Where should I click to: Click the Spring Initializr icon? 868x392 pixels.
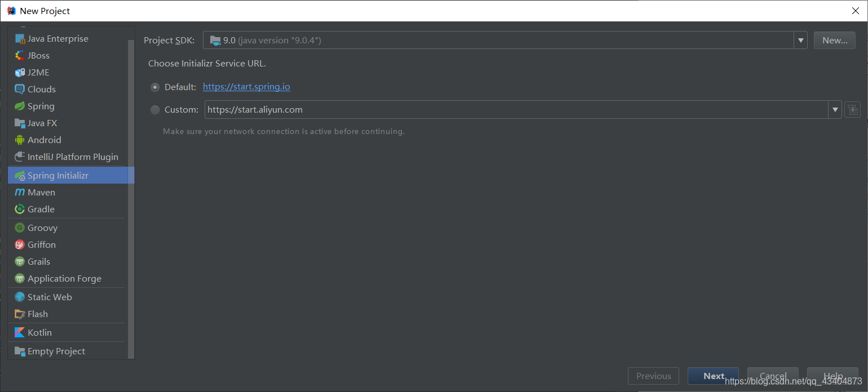tap(20, 176)
